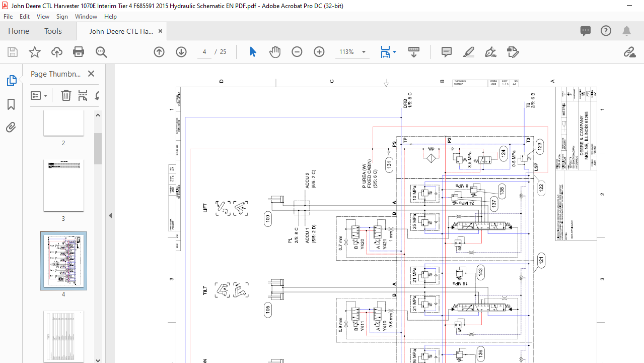Collapse the navigation pane with the arrow
Screen dimensions: 644x363
(110, 215)
